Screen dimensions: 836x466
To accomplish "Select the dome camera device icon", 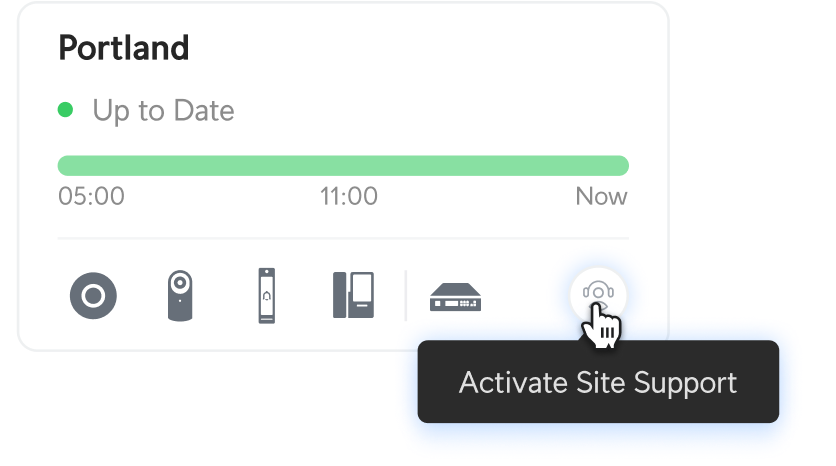I will pos(93,296).
